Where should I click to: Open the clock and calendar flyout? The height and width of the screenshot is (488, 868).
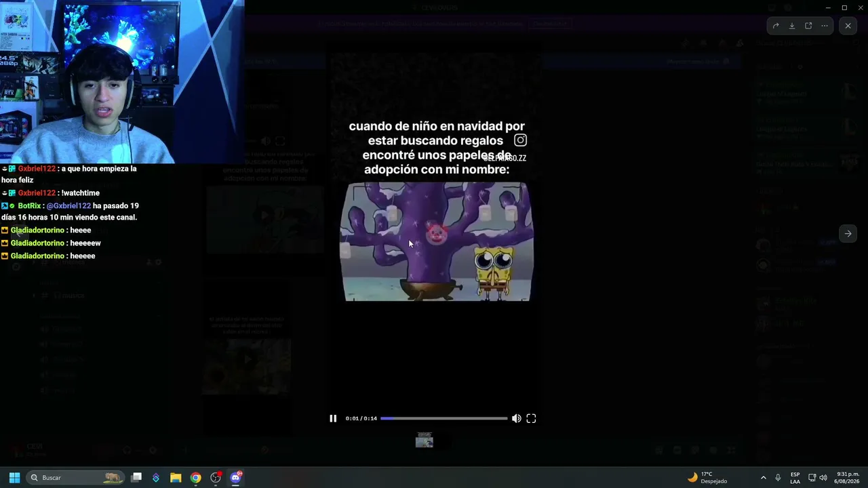pyautogui.click(x=848, y=478)
